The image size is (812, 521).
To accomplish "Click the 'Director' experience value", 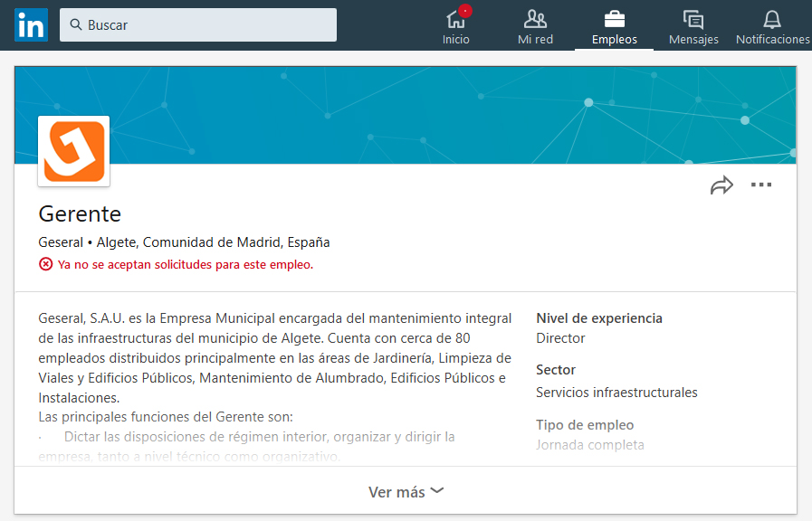I will click(x=560, y=338).
